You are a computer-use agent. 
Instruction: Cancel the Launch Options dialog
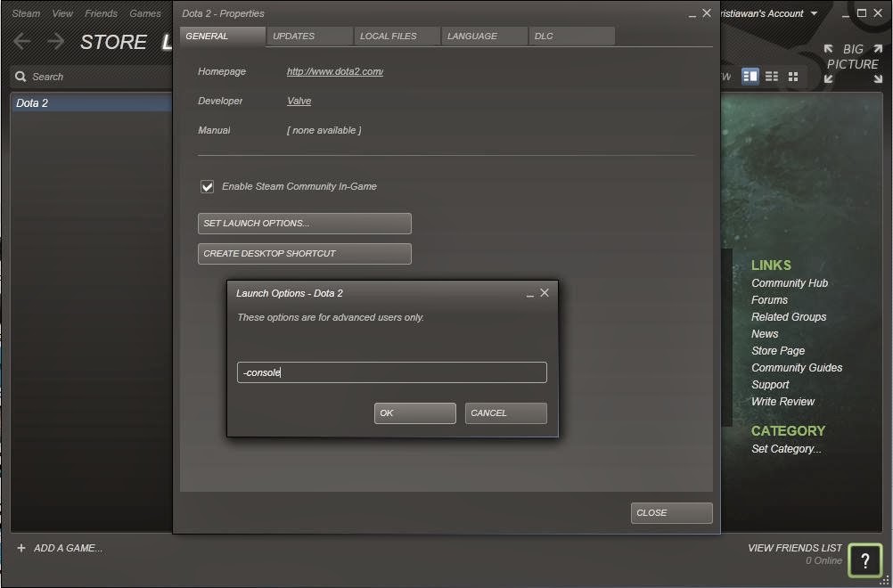click(505, 412)
